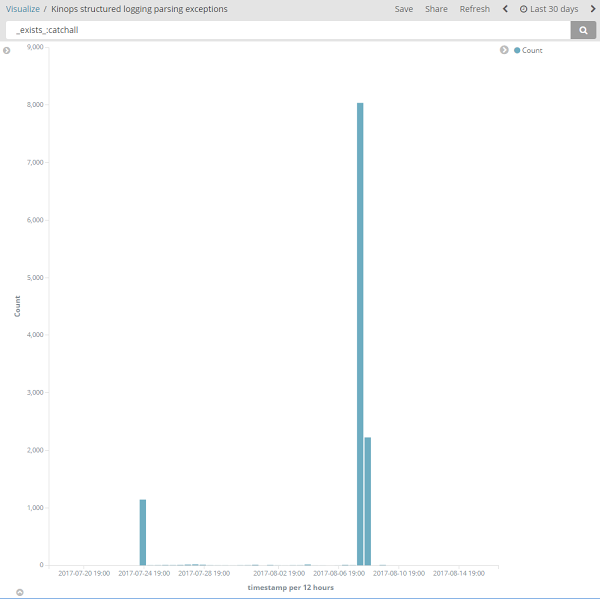Click the 9,000 y-axis tick label
The image size is (600, 599).
tap(35, 47)
